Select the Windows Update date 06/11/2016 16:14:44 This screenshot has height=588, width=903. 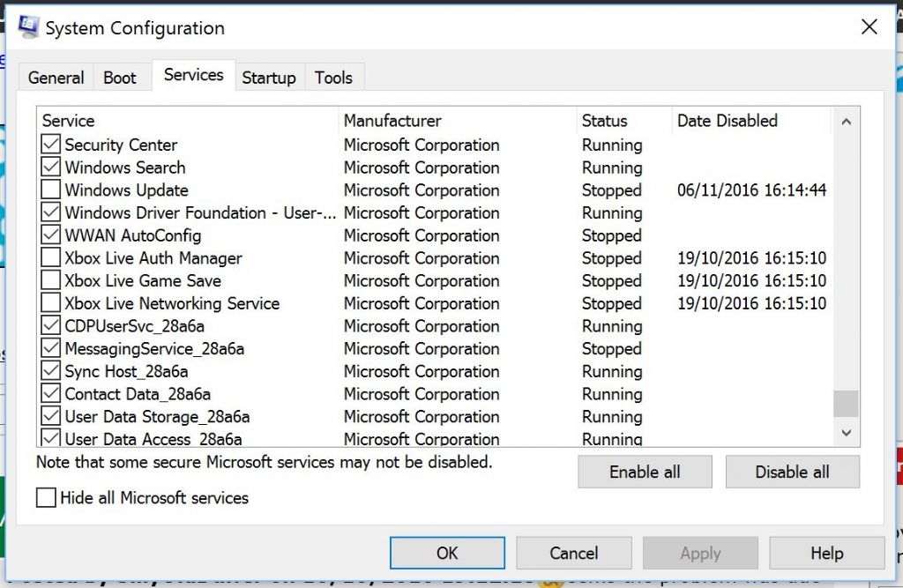pyautogui.click(x=751, y=190)
